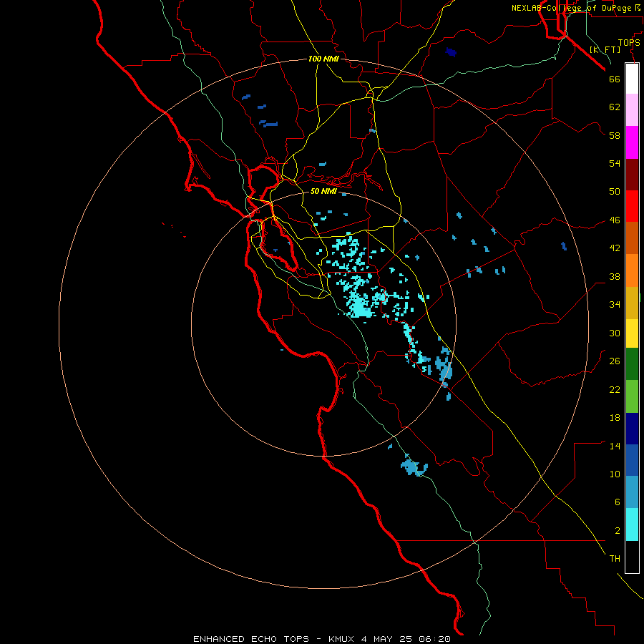Click the "6" legend value

[618, 502]
